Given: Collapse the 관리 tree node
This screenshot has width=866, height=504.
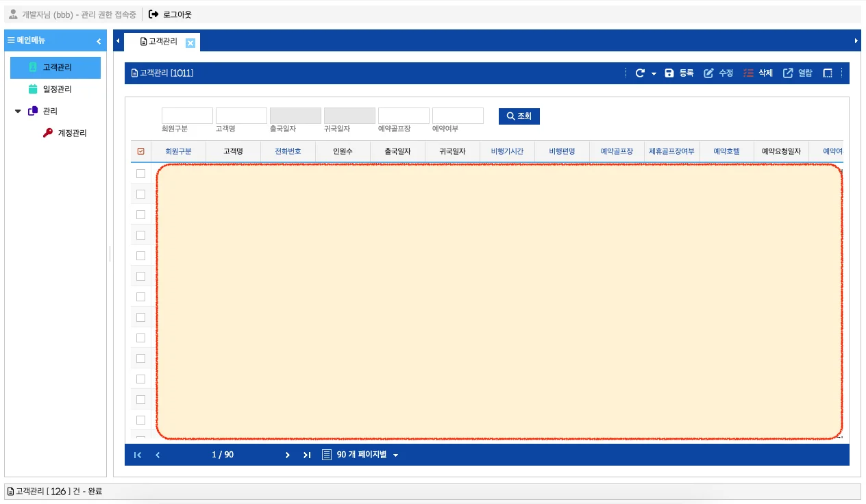Looking at the screenshot, I should click(x=18, y=111).
